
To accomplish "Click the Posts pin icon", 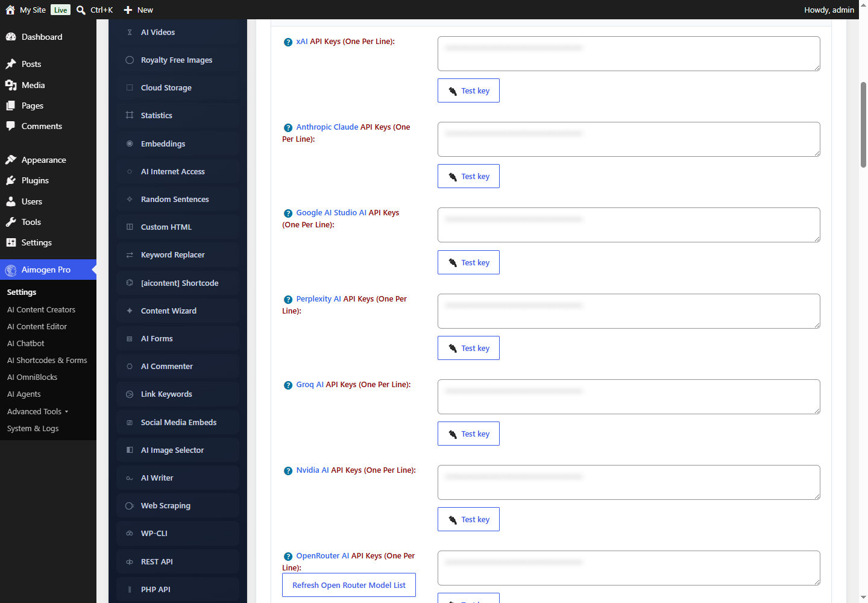I will (11, 64).
